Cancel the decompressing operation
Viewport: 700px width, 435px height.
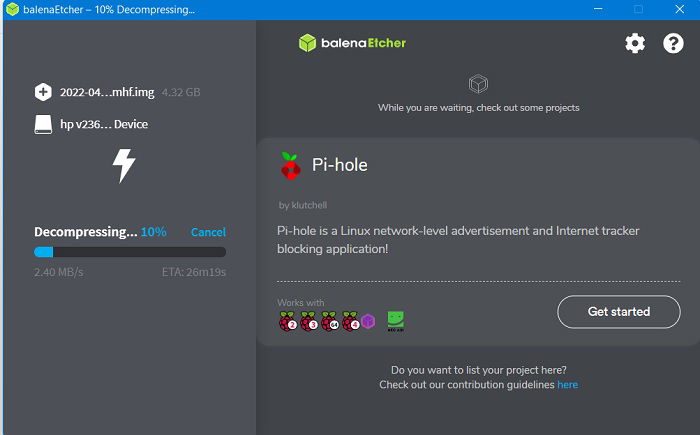tap(208, 232)
